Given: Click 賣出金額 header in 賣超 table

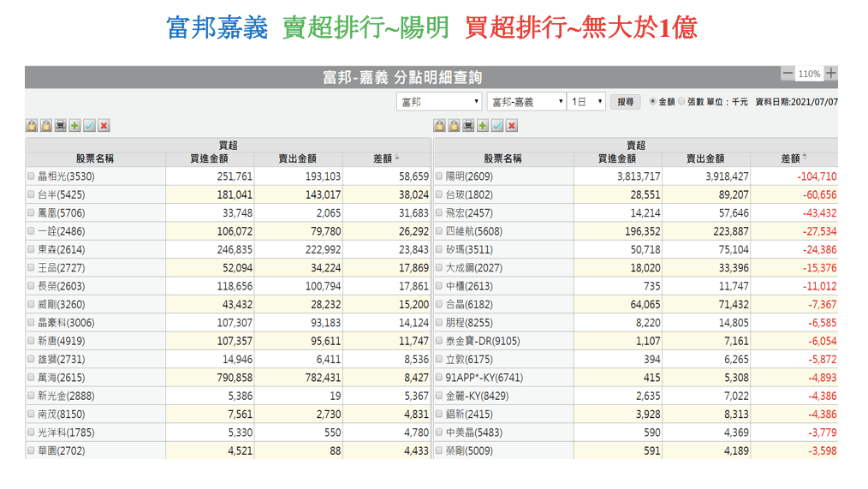Looking at the screenshot, I should tap(705, 158).
